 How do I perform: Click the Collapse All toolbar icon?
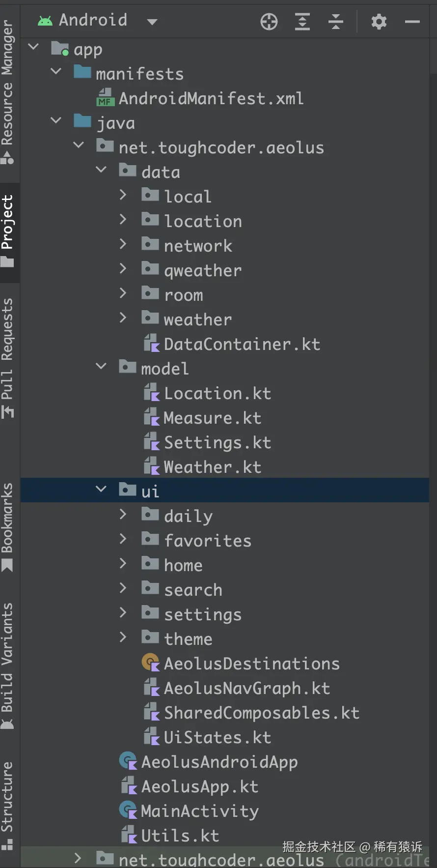click(336, 22)
